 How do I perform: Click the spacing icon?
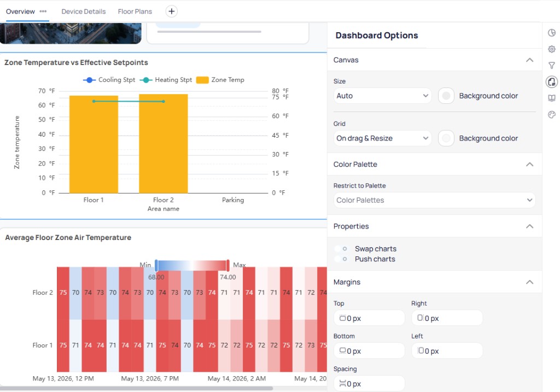point(342,384)
